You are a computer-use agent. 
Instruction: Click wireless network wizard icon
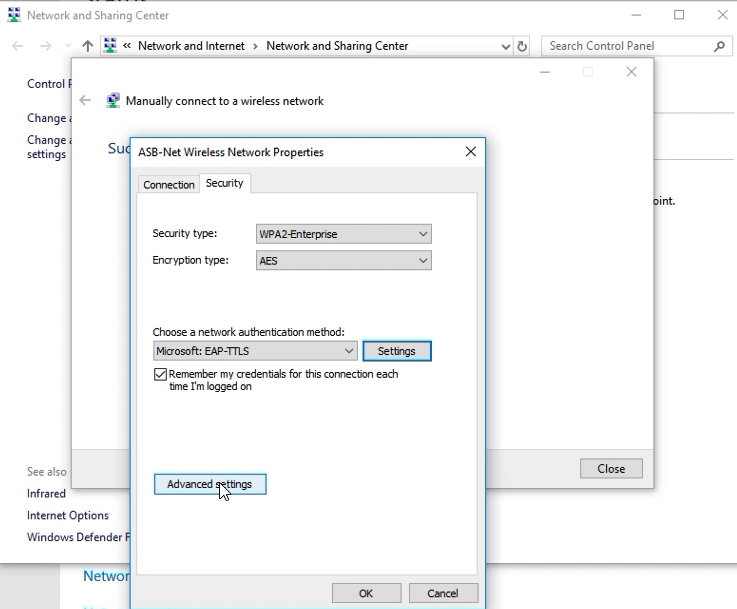click(113, 101)
